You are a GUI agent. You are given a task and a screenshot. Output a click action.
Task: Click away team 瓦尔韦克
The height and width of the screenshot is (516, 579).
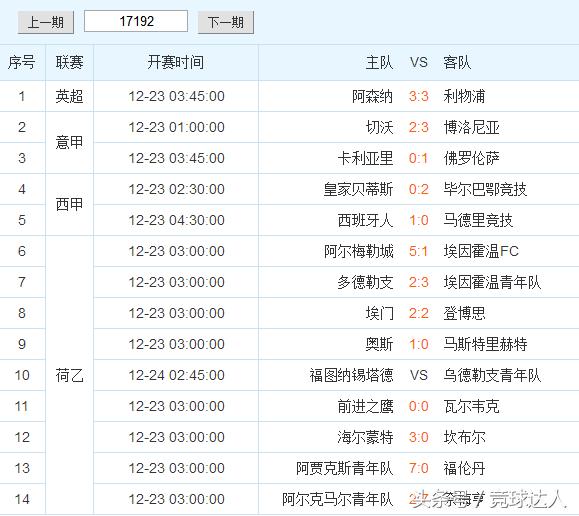[x=472, y=407]
